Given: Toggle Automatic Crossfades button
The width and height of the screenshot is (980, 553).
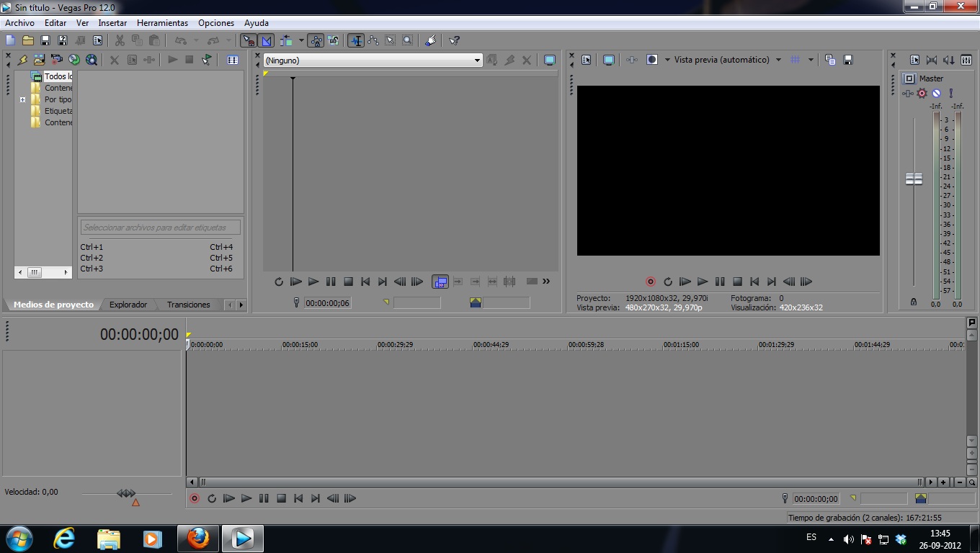Looking at the screenshot, I should click(266, 40).
